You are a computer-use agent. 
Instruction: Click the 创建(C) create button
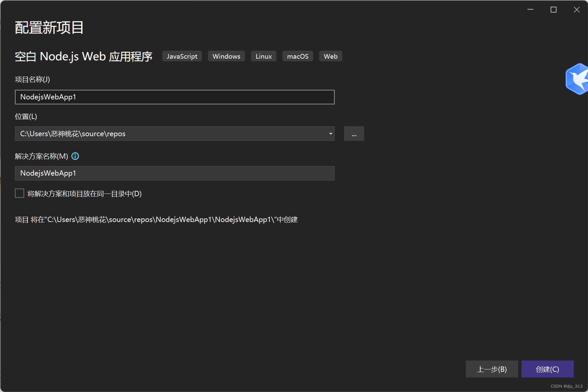click(x=547, y=369)
